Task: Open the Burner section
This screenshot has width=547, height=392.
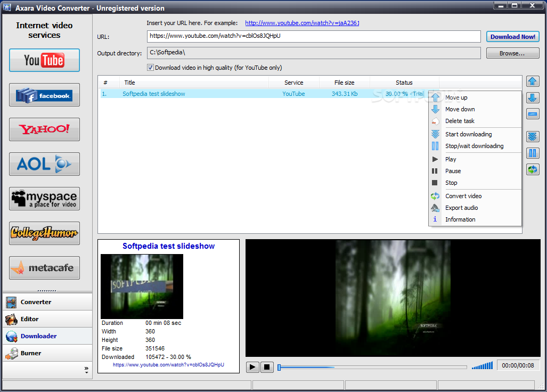Action: coord(47,353)
